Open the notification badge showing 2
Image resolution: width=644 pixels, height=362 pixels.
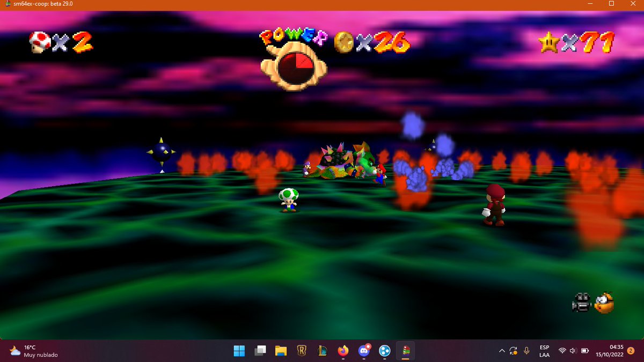631,351
